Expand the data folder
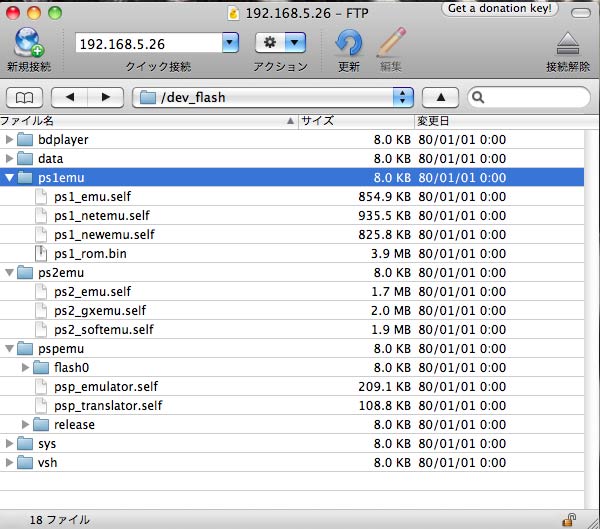600x529 pixels. [10, 158]
